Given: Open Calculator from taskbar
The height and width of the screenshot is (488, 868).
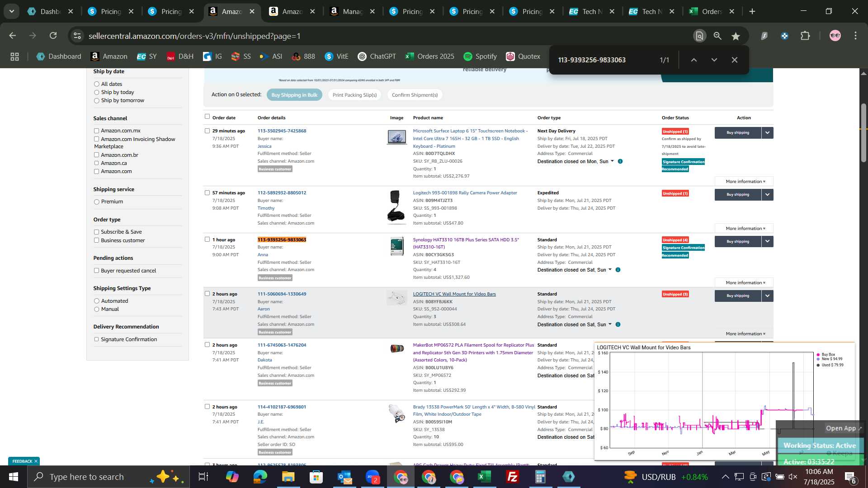Looking at the screenshot, I should 540,477.
